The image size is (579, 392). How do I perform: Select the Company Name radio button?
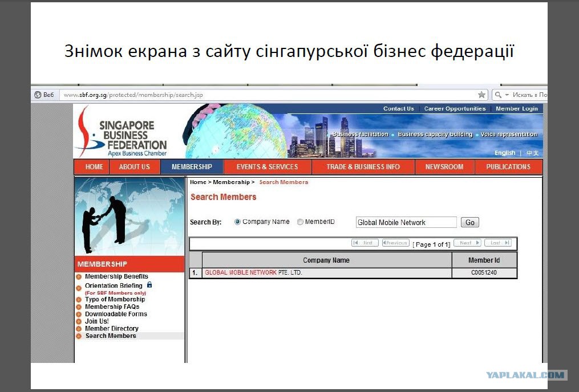click(237, 222)
